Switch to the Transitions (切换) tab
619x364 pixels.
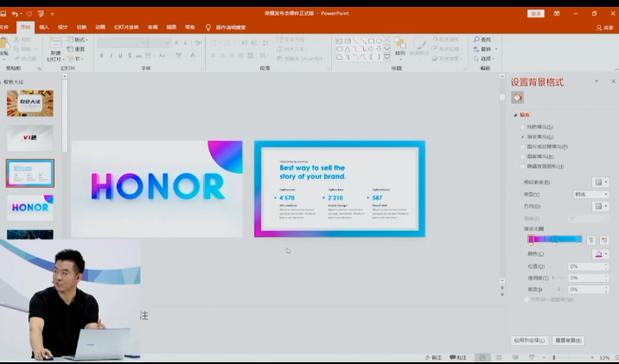point(81,28)
